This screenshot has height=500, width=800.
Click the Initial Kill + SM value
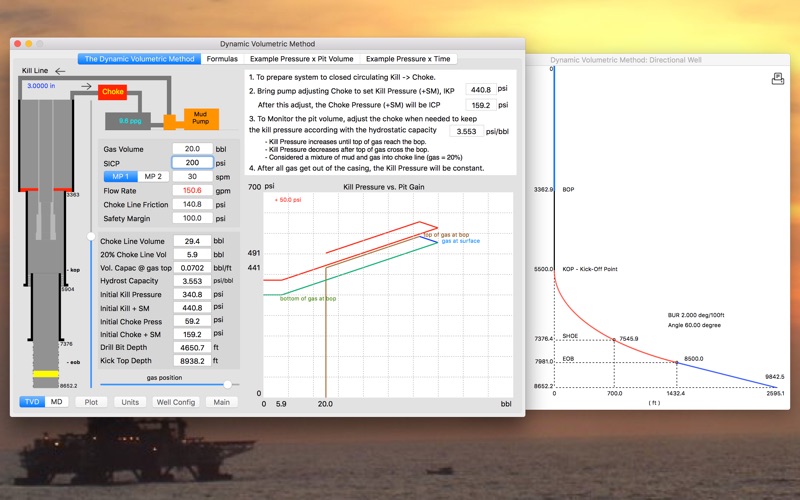click(192, 308)
